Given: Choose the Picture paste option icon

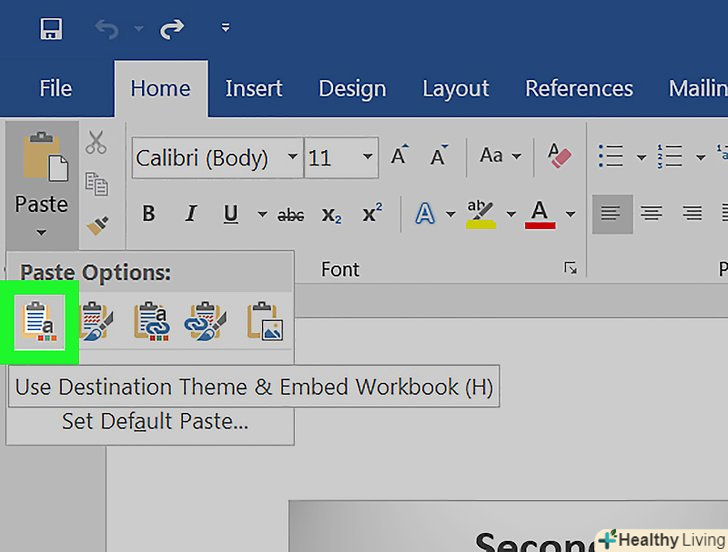Looking at the screenshot, I should (x=266, y=320).
